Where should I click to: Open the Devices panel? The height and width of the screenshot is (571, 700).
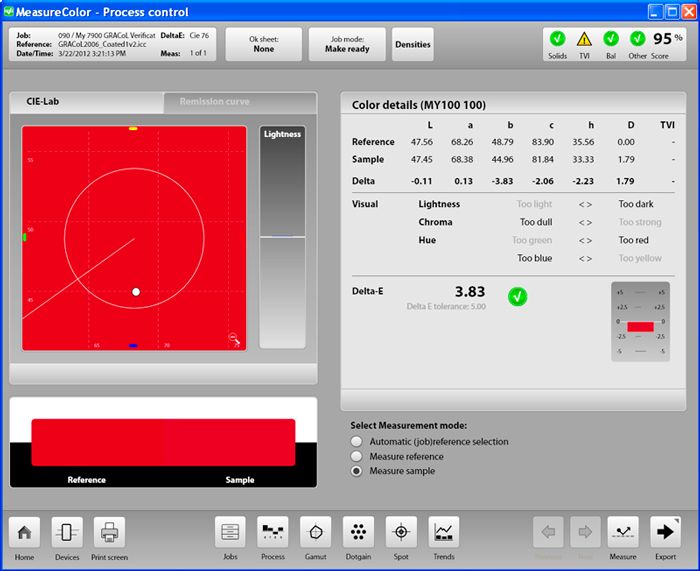[67, 532]
